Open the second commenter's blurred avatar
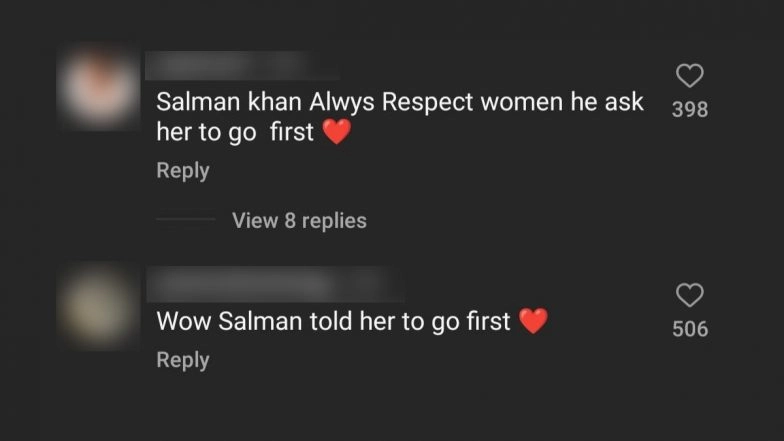 (x=97, y=305)
